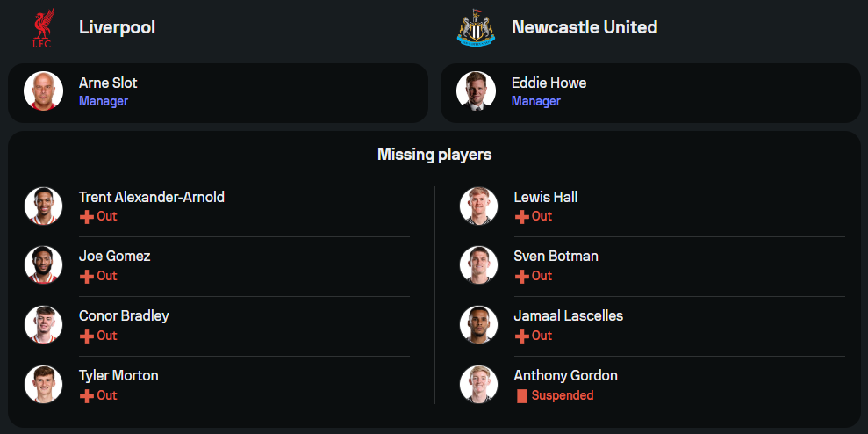The height and width of the screenshot is (434, 868).
Task: Click Tyler Morton's player avatar
Action: tap(43, 384)
